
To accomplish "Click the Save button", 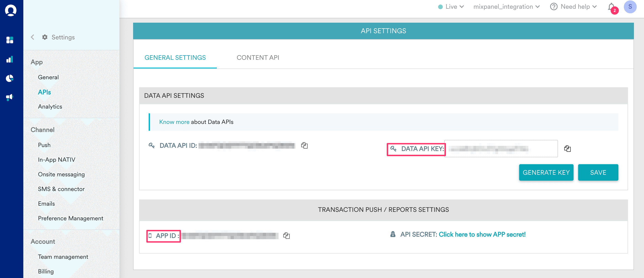I will [x=598, y=172].
